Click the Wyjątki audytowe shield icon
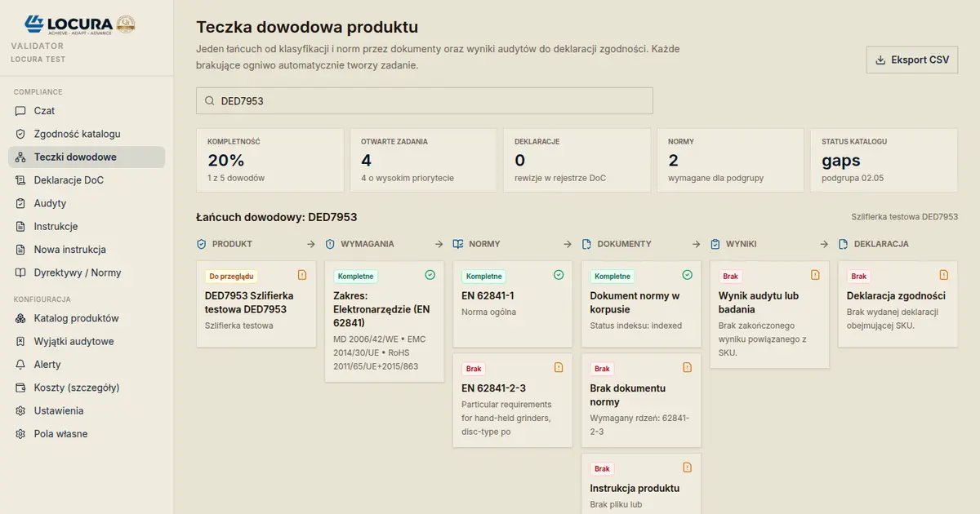Image resolution: width=980 pixels, height=514 pixels. pyautogui.click(x=20, y=342)
